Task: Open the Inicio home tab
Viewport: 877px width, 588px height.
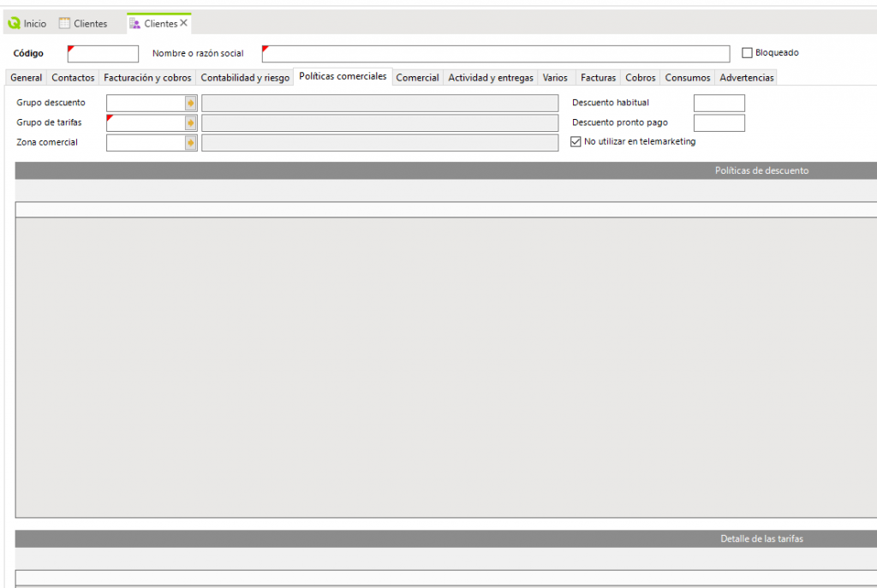Action: coord(27,23)
